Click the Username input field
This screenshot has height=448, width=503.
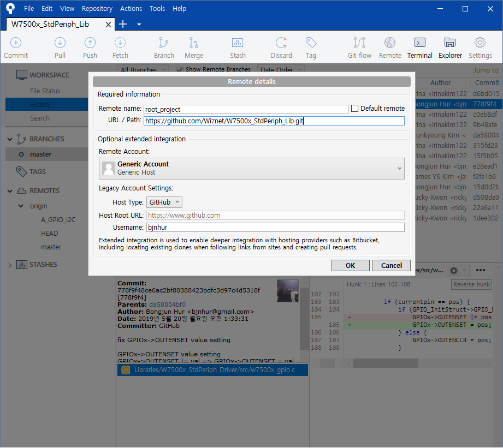[275, 227]
